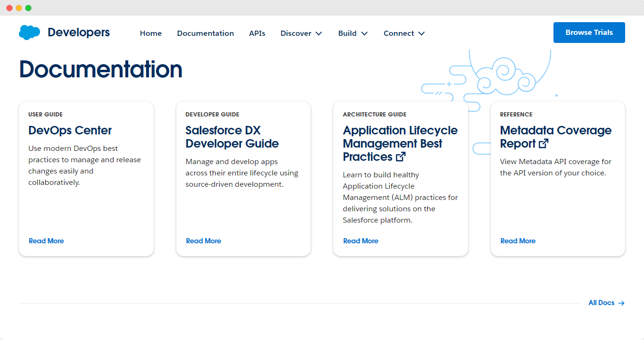Click the USER GUIDE label

pyautogui.click(x=45, y=115)
